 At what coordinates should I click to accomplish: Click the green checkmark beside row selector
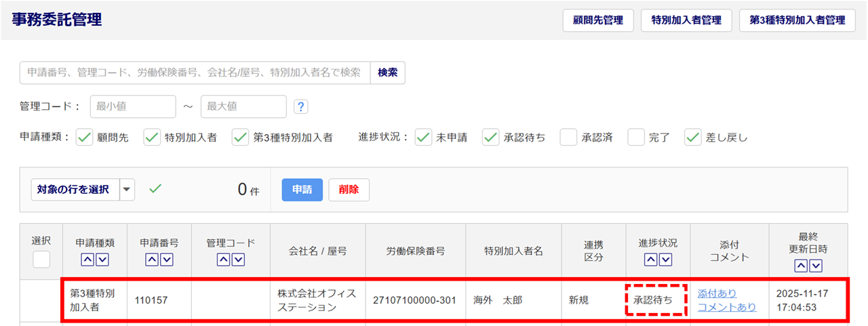coord(155,189)
